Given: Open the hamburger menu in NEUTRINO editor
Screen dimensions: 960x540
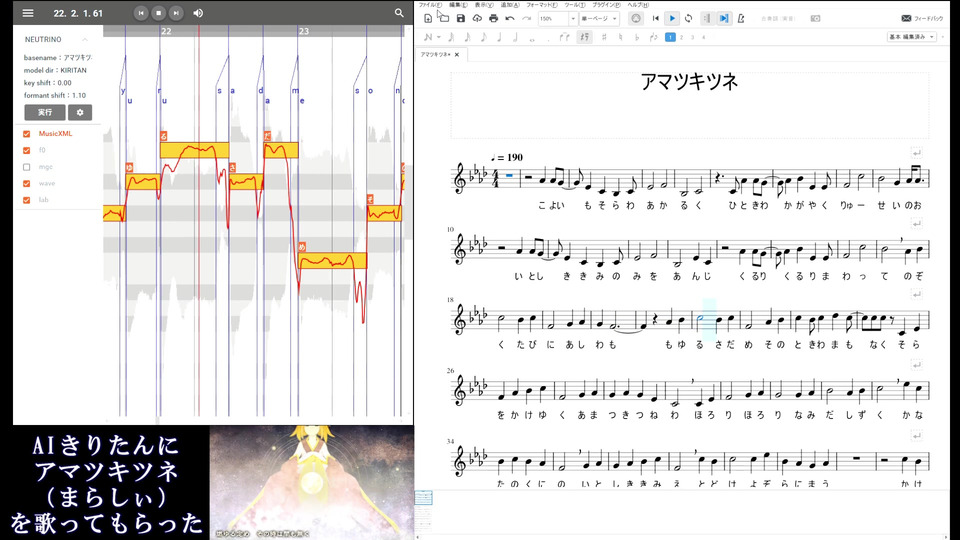Looking at the screenshot, I should 28,13.
